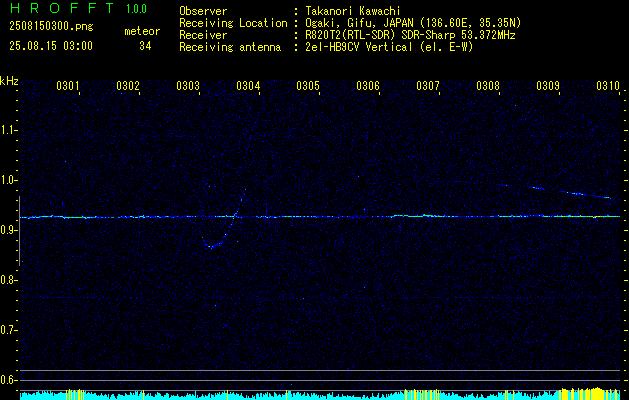Click the 0310 time marker
Viewport: 629px width, 400px height.
[x=608, y=86]
